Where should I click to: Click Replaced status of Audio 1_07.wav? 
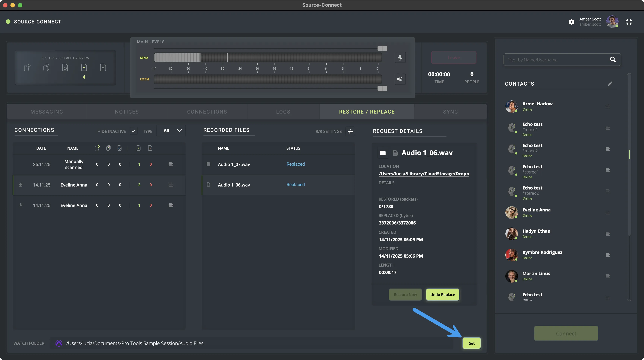tap(296, 164)
